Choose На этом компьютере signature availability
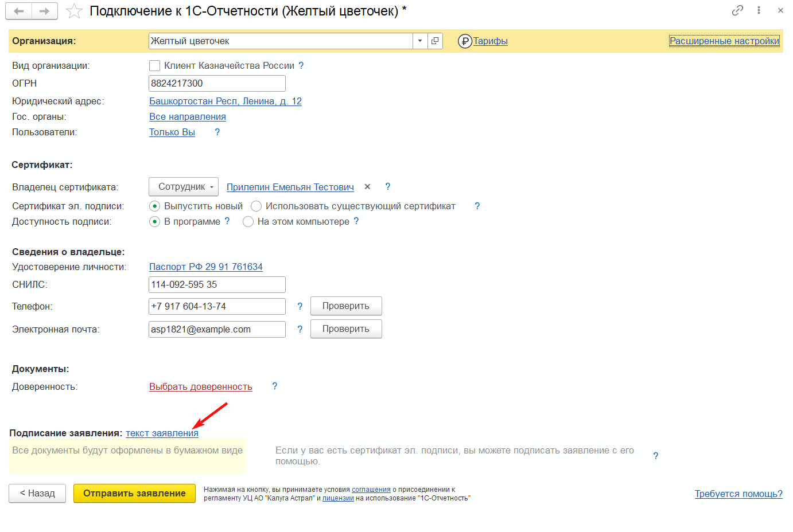 pos(248,221)
